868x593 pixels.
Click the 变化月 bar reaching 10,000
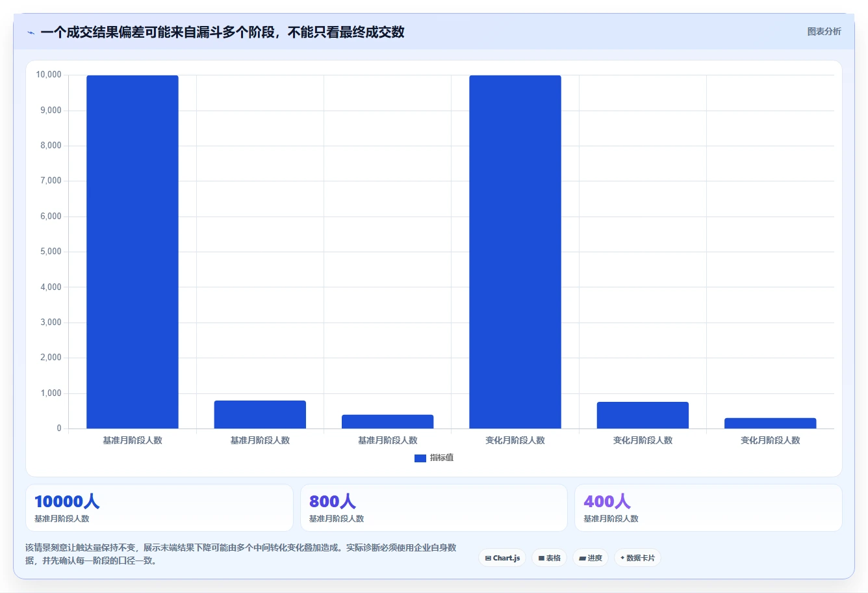(x=515, y=252)
